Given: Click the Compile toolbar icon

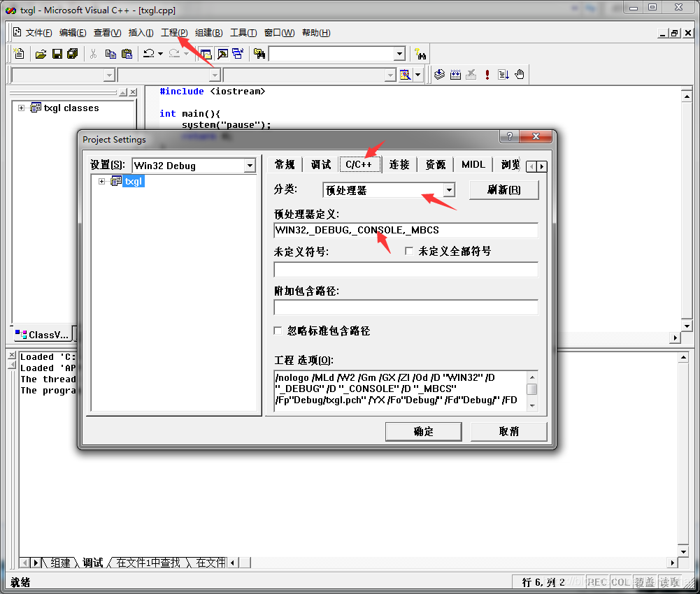Looking at the screenshot, I should pyautogui.click(x=439, y=75).
